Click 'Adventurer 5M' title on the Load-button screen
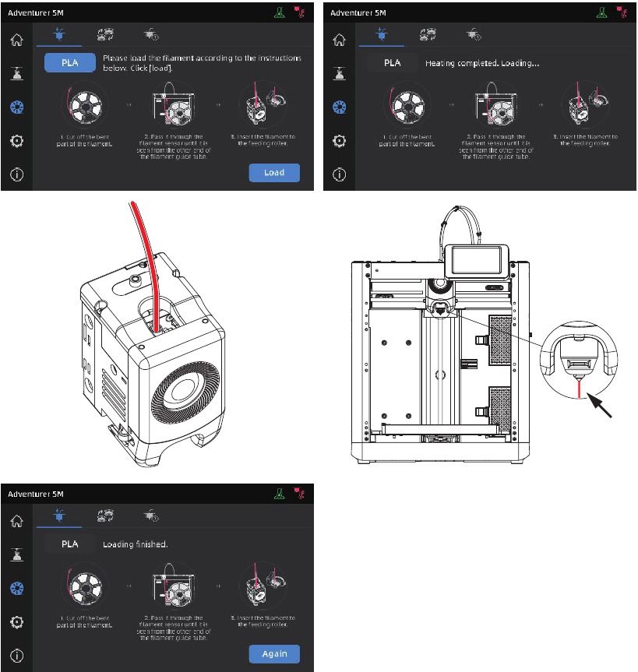This screenshot has width=638, height=672. point(36,13)
